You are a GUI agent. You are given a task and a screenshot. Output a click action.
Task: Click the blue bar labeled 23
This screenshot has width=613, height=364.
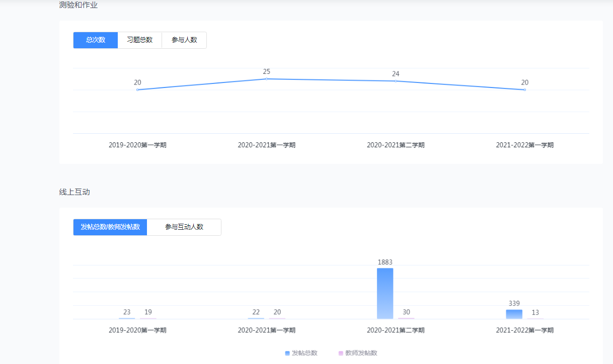tap(127, 318)
